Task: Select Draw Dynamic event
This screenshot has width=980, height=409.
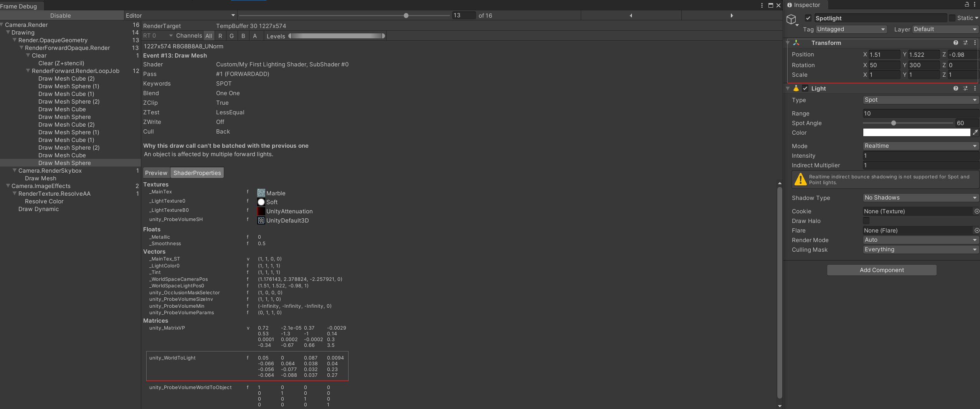Action: (x=38, y=209)
